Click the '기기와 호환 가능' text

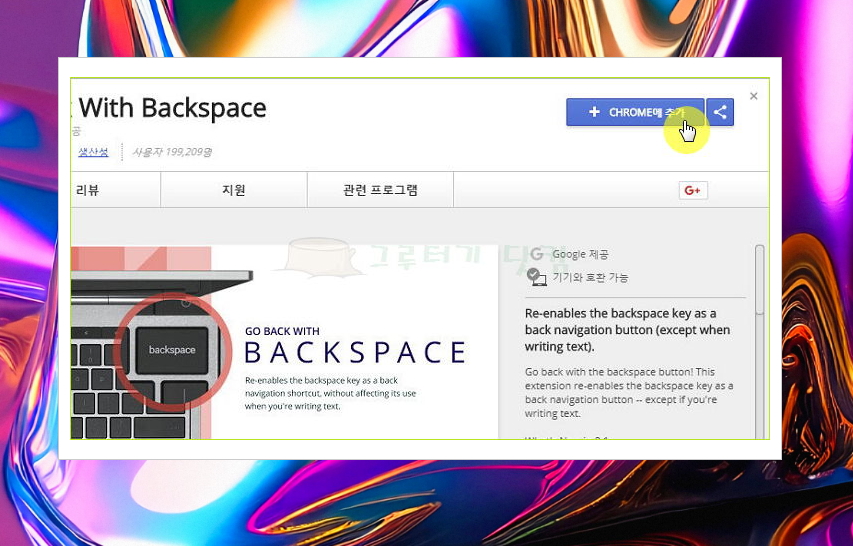[590, 277]
